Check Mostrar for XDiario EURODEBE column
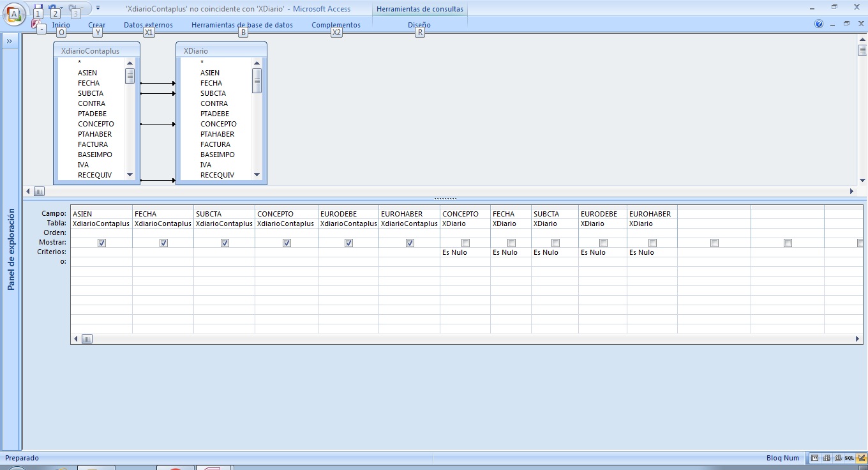This screenshot has height=470, width=868. point(603,243)
